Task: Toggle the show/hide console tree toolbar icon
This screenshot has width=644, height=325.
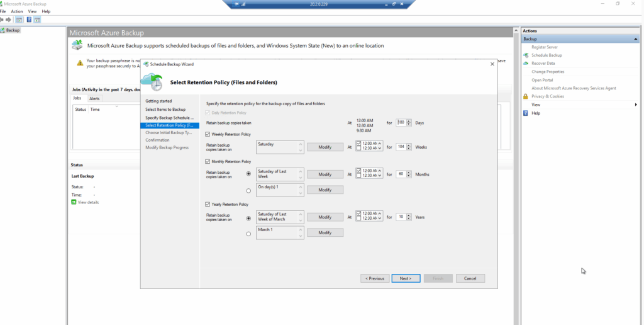Action: pyautogui.click(x=19, y=20)
